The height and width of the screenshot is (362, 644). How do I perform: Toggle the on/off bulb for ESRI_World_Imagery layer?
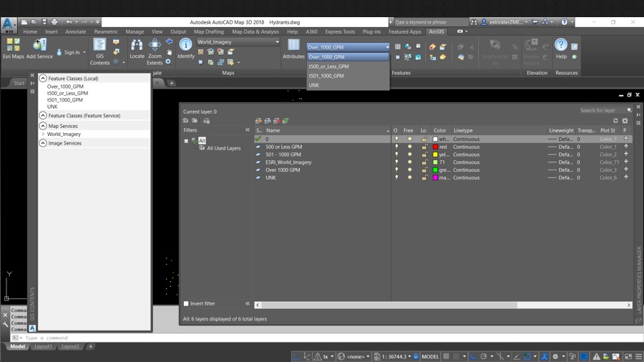click(396, 162)
